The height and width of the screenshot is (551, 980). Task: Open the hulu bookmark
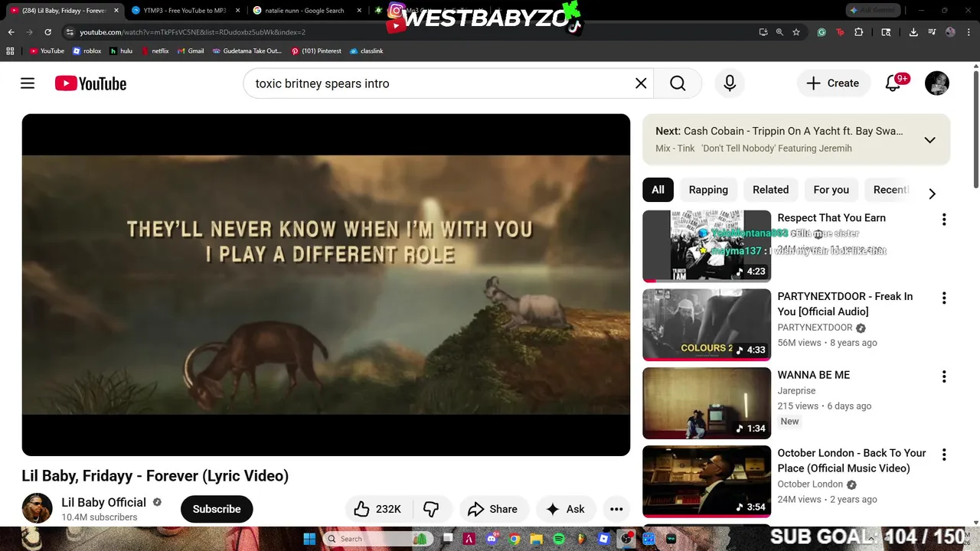point(121,51)
